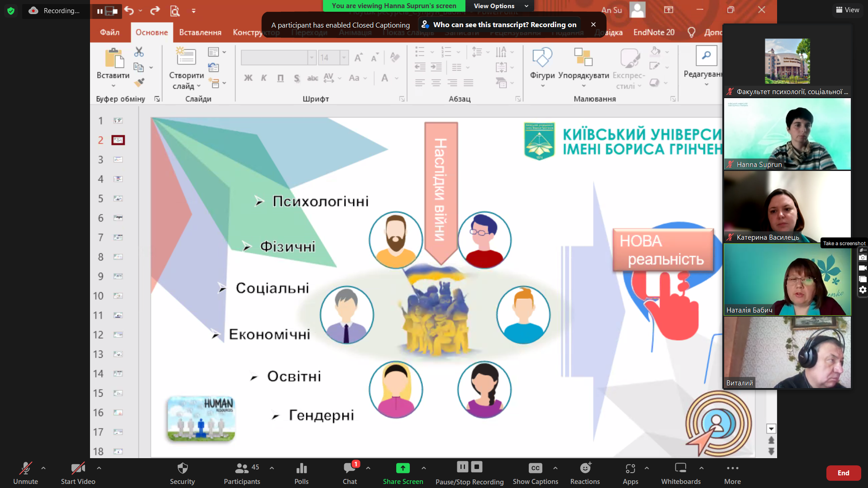Toggle Show Captions

coord(535,473)
